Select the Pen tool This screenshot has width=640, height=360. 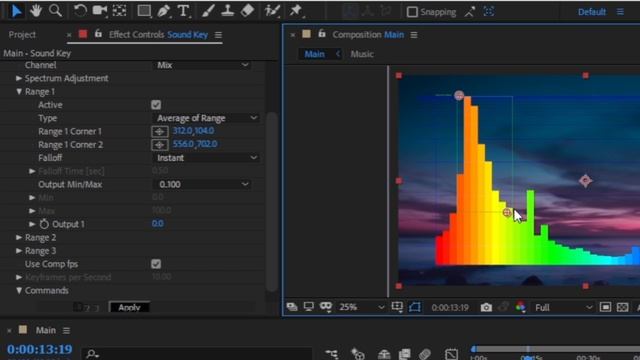(164, 11)
